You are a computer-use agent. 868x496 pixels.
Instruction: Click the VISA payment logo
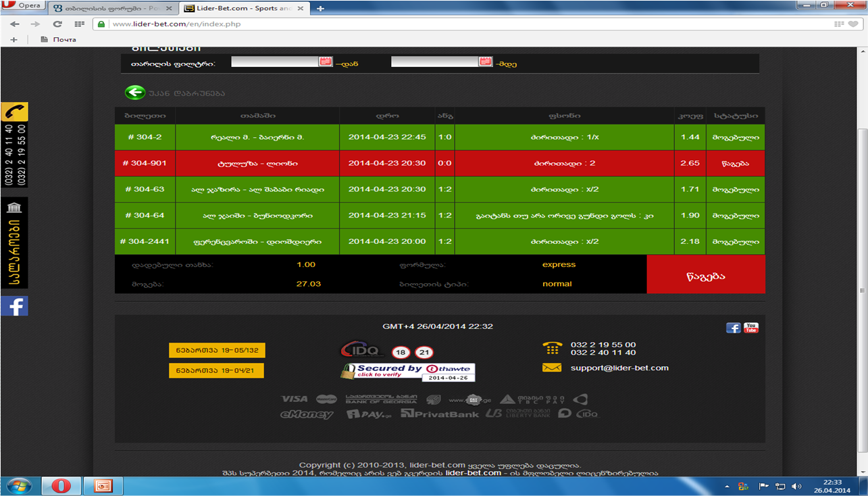pyautogui.click(x=295, y=399)
